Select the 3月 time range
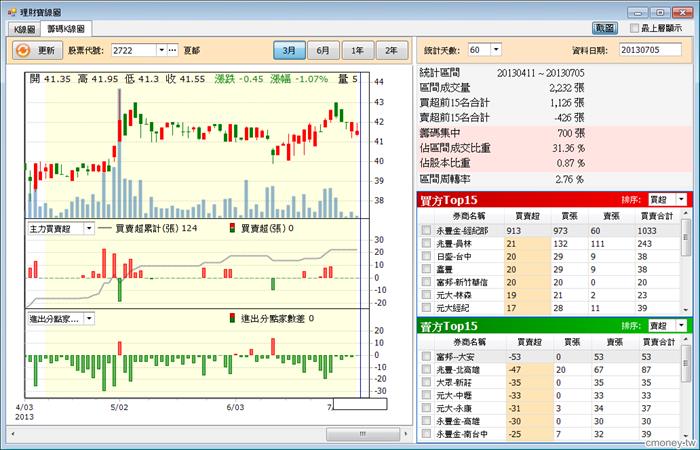The image size is (700, 450). 289,50
